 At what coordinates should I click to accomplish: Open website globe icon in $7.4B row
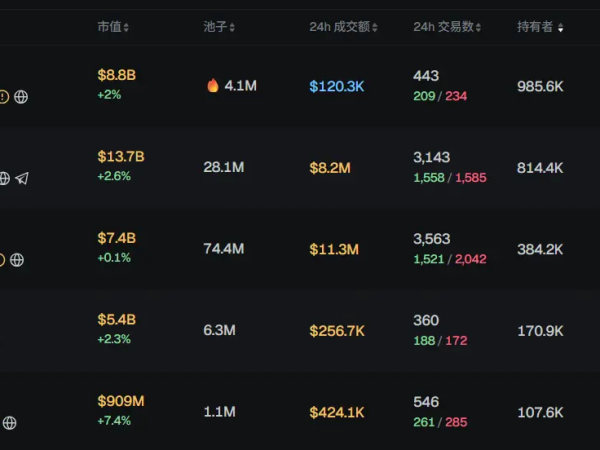pyautogui.click(x=17, y=260)
